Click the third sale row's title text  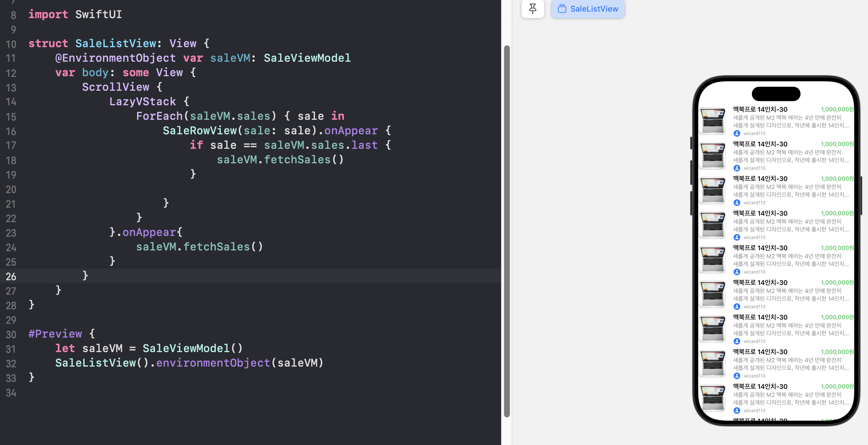[760, 179]
